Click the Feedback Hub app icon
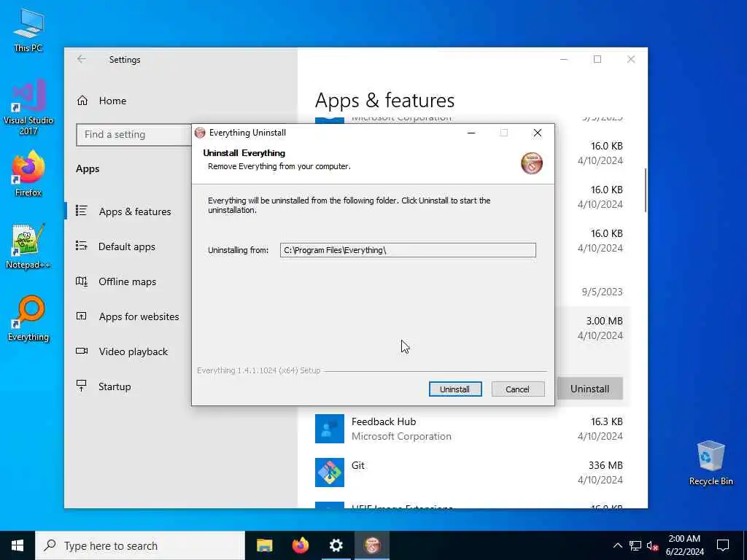Viewport: 747px width, 560px height. (330, 429)
